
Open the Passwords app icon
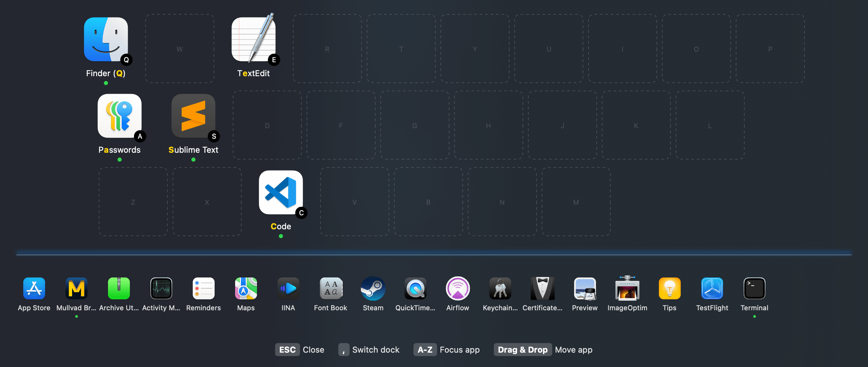120,116
